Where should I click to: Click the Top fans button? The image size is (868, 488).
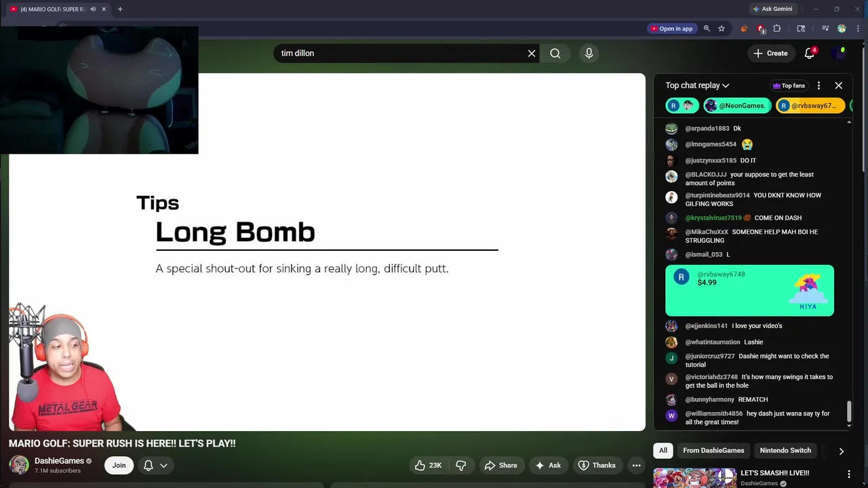(788, 85)
